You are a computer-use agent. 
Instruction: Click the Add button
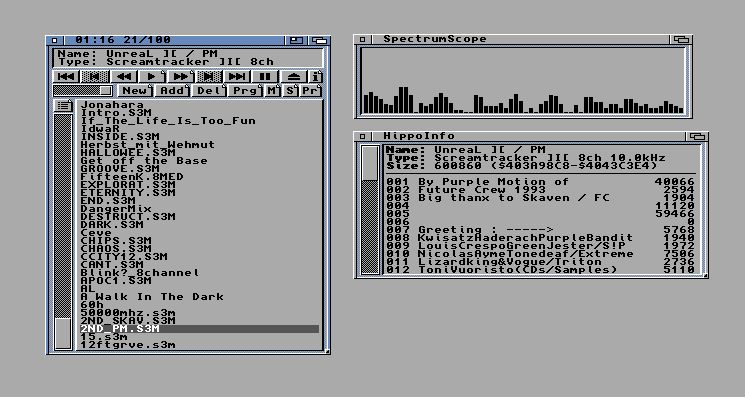click(173, 90)
